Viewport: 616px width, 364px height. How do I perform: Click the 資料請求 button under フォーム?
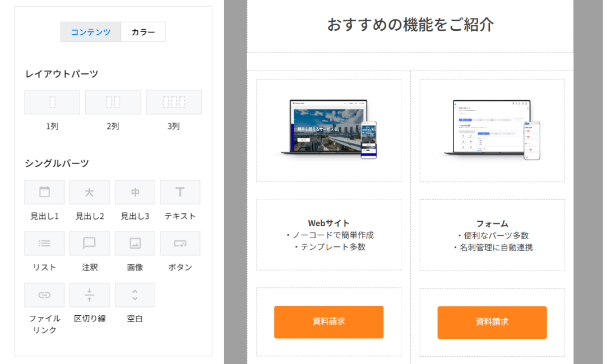[492, 322]
